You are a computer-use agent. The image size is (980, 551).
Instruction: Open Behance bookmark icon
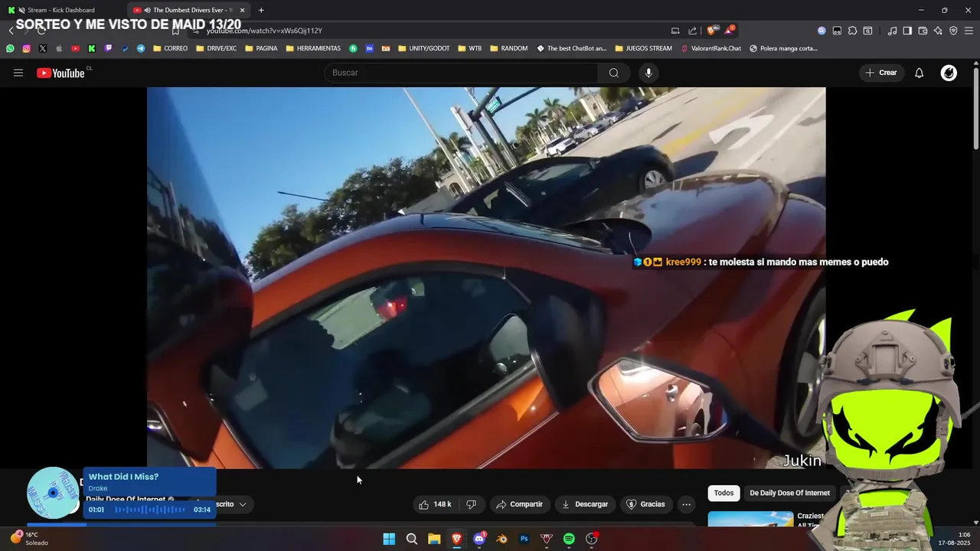click(369, 48)
